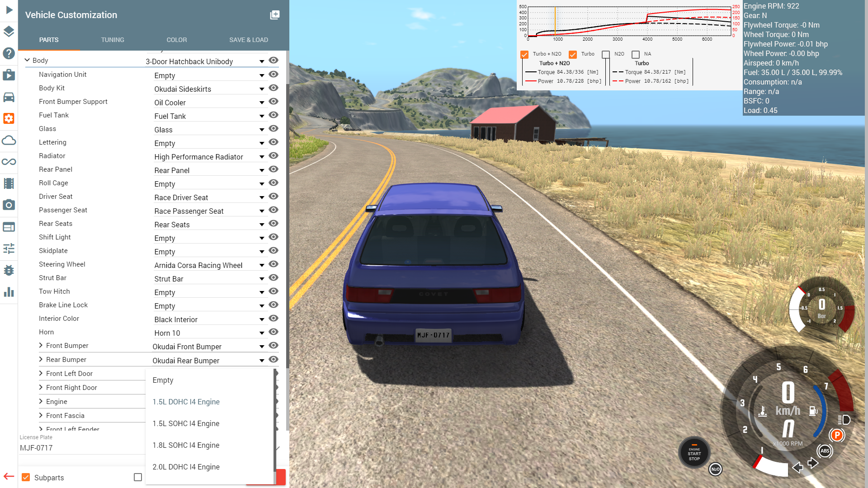Image resolution: width=868 pixels, height=488 pixels.
Task: Collapse the Body section chevron
Action: (x=27, y=60)
